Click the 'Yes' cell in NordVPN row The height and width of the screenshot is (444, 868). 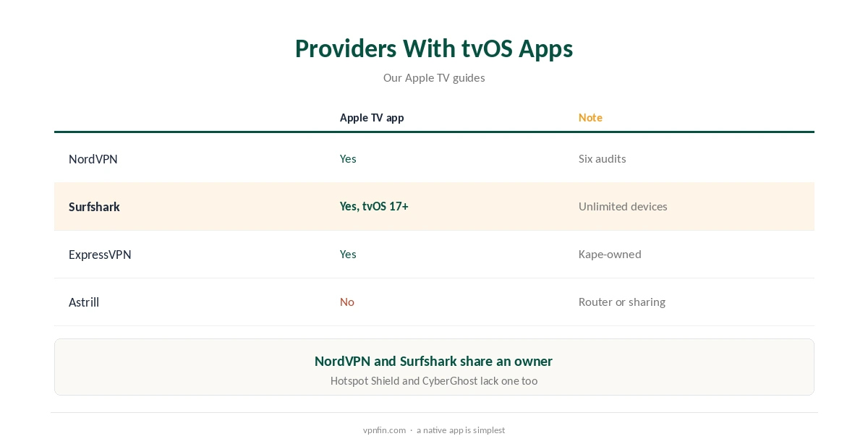point(348,159)
